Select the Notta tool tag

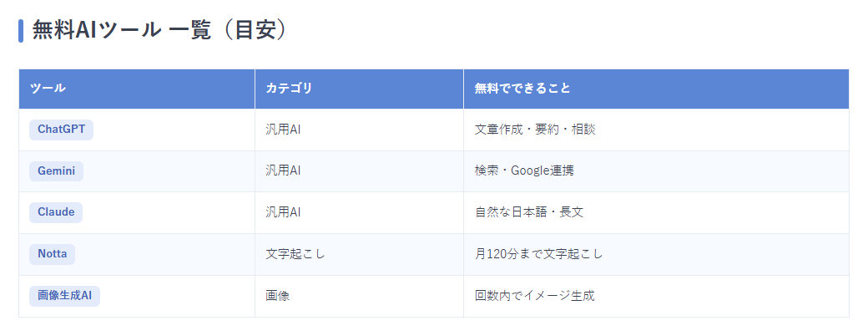coord(52,254)
